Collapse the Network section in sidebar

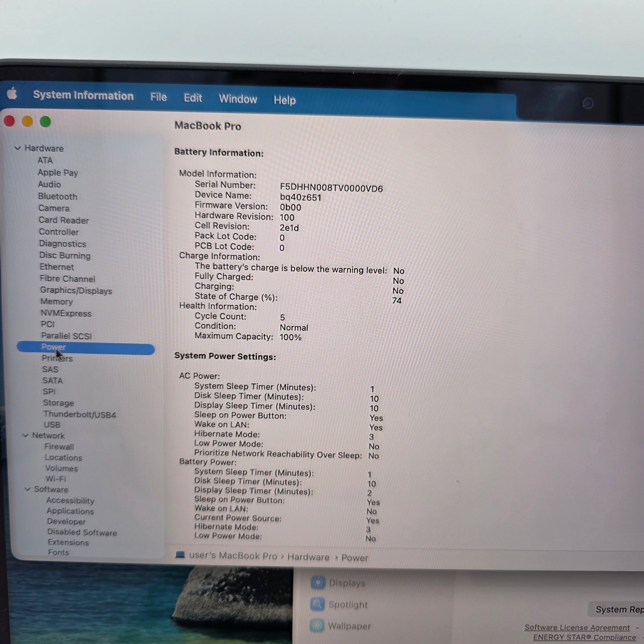click(26, 435)
